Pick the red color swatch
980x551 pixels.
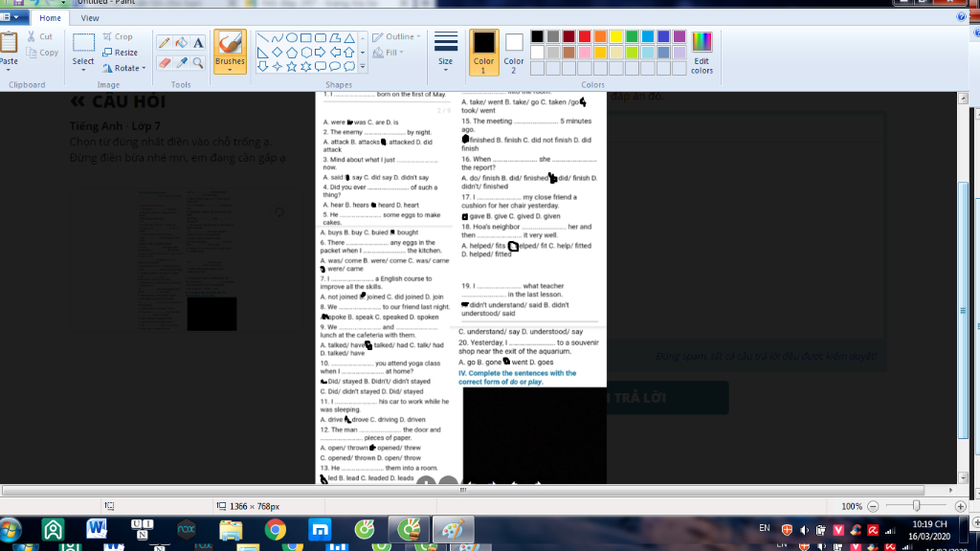click(585, 37)
